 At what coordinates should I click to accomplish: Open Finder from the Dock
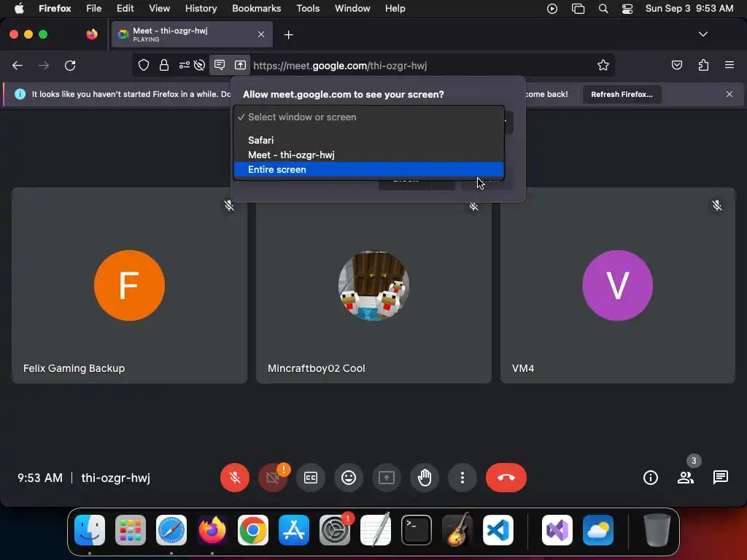point(90,530)
